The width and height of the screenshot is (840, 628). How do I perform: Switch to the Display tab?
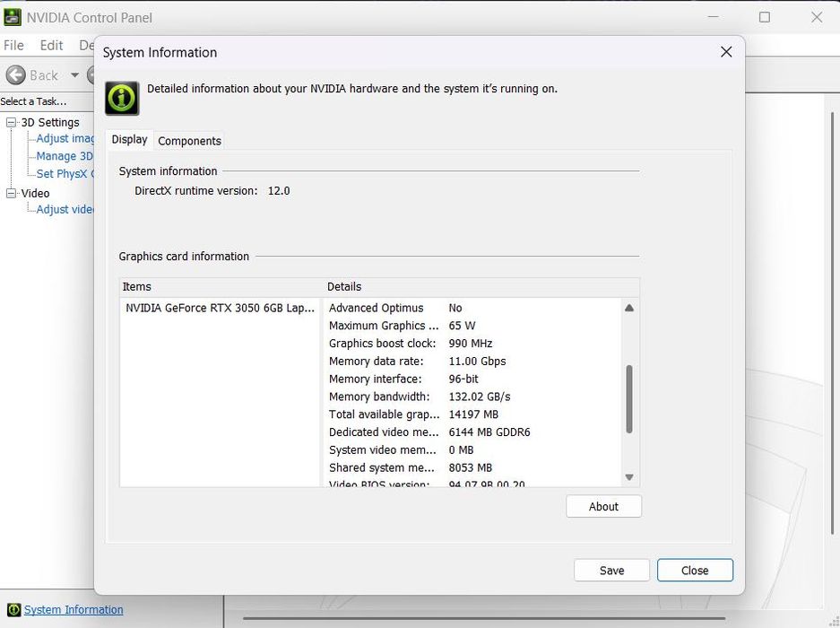coord(130,139)
